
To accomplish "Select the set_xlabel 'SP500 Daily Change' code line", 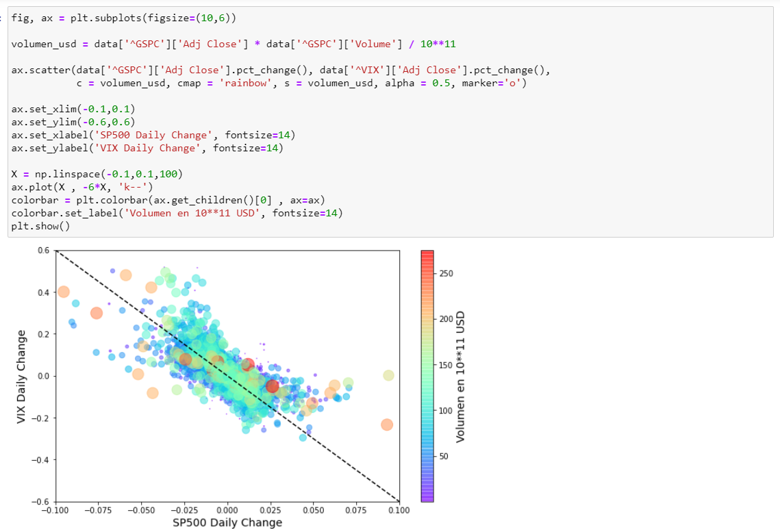I will (x=153, y=135).
